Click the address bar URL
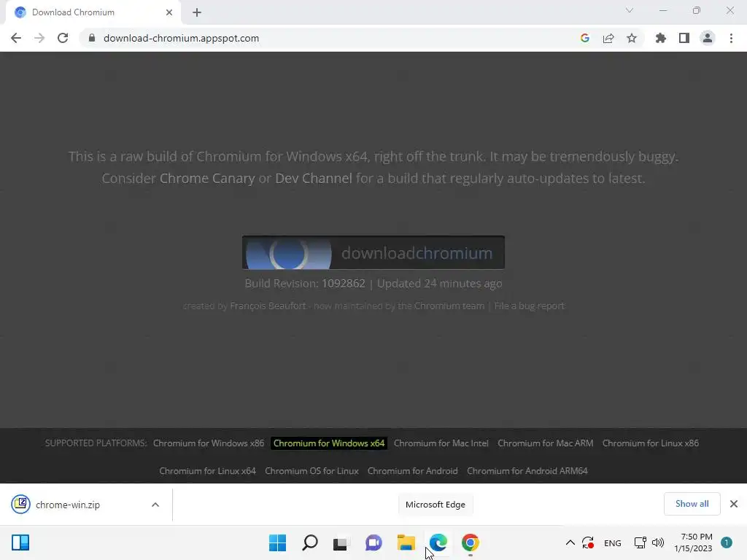 point(181,38)
